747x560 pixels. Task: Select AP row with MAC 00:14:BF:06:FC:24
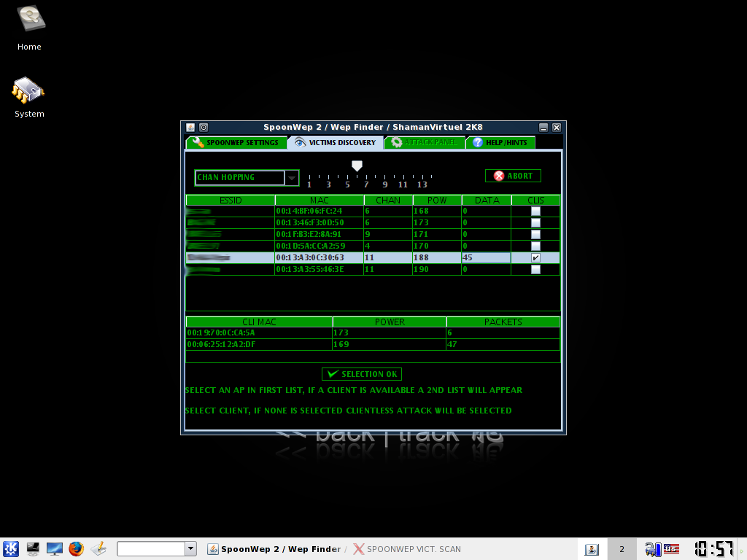click(373, 211)
